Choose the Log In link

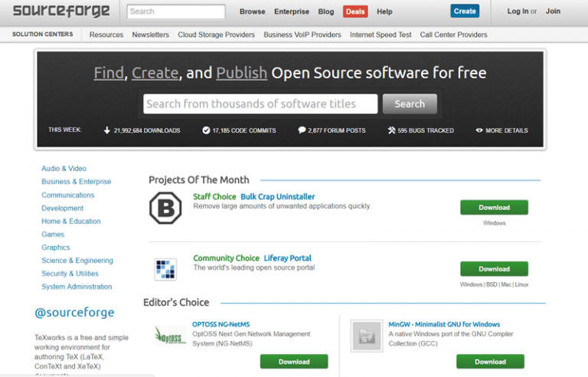[x=518, y=11]
